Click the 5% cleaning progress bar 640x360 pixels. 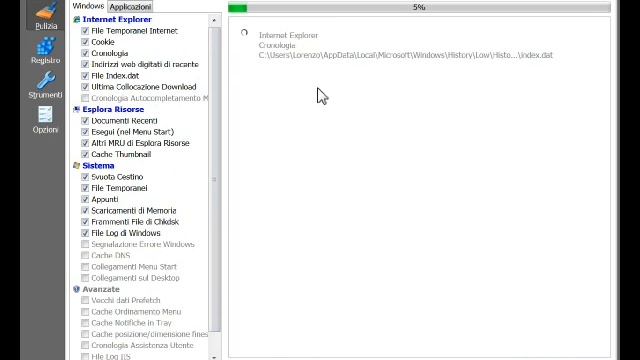pyautogui.click(x=419, y=7)
